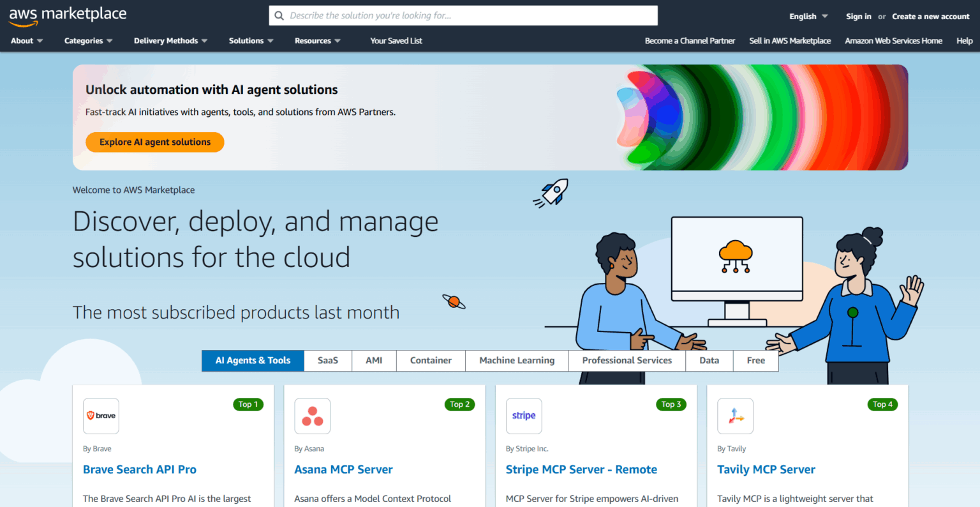This screenshot has height=507, width=980.
Task: Open the Stripe product logo
Action: 524,416
